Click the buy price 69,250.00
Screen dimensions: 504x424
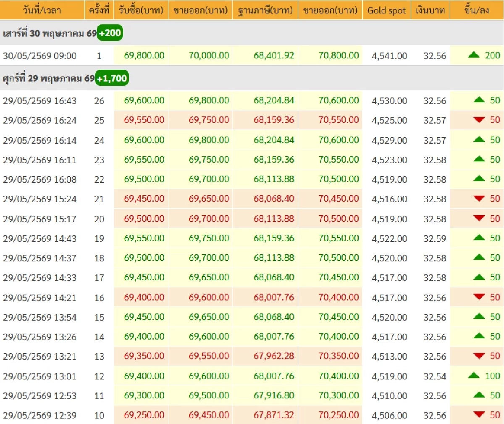pos(144,415)
